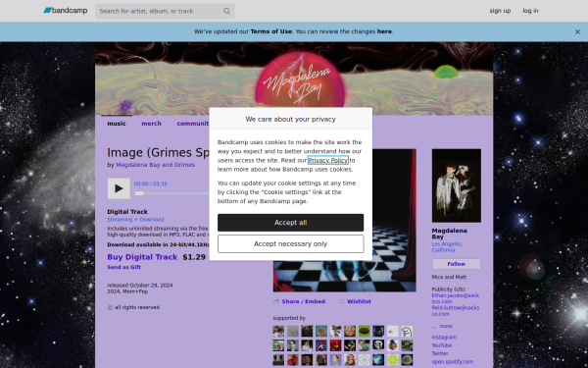Image resolution: width=588 pixels, height=368 pixels.
Task: Select the music tab
Action: point(117,124)
